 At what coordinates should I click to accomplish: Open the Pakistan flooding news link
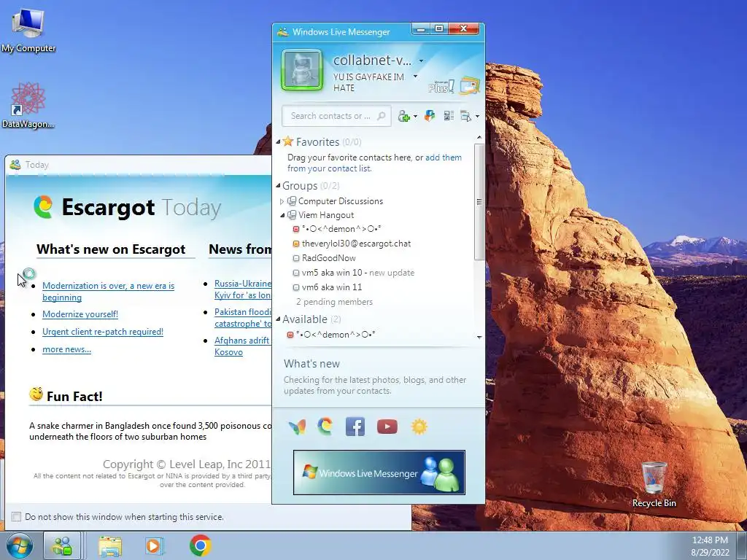click(242, 318)
